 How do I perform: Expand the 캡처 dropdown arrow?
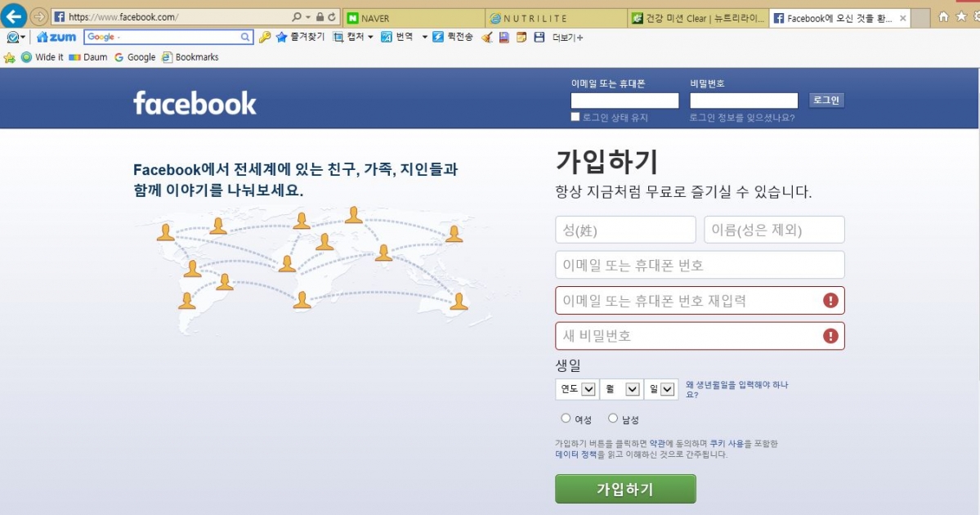(x=370, y=38)
